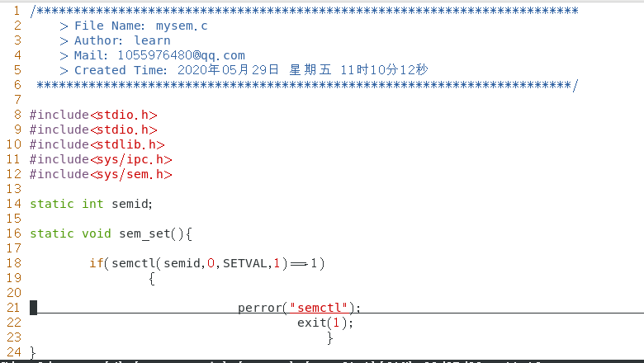Click the Created Time comment line
Image resolution: width=644 pixels, height=363 pixels.
(244, 70)
